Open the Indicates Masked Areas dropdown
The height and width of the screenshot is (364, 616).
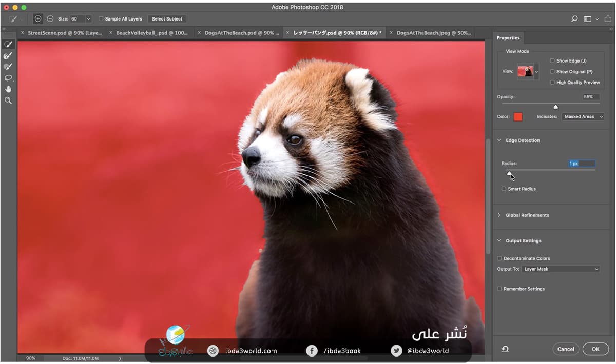pos(583,117)
